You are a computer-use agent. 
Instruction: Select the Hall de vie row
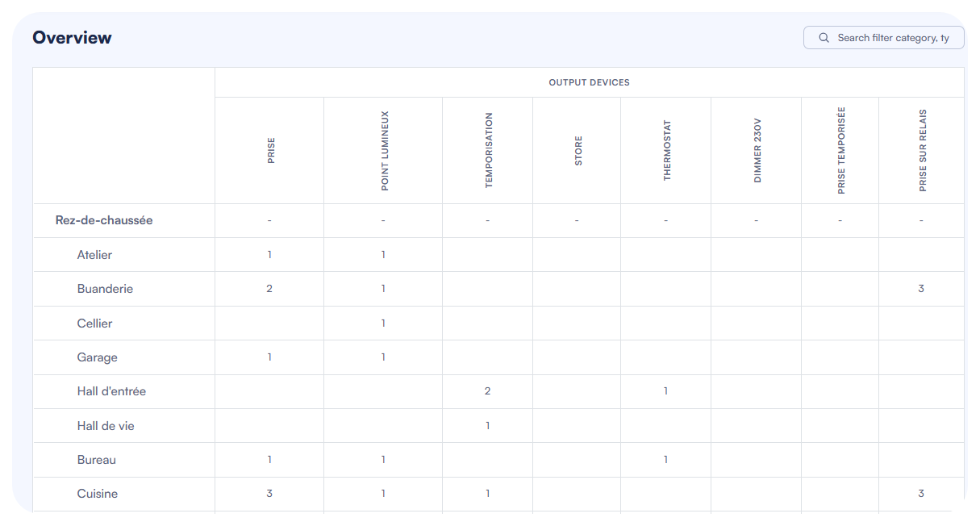[x=105, y=425]
